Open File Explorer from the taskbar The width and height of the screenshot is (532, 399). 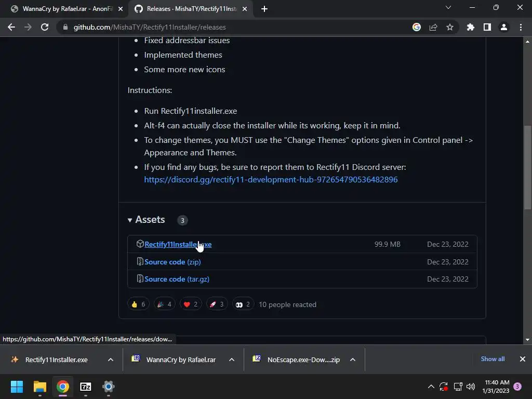click(39, 387)
